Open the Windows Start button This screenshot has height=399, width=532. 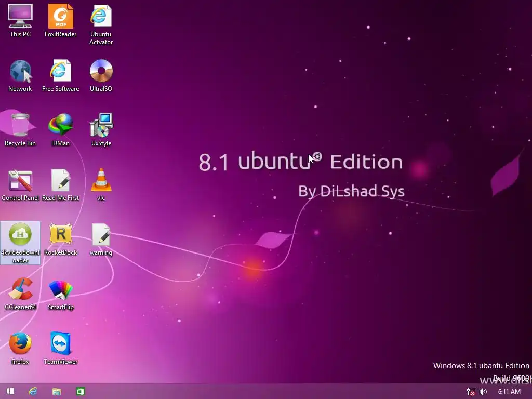point(10,391)
